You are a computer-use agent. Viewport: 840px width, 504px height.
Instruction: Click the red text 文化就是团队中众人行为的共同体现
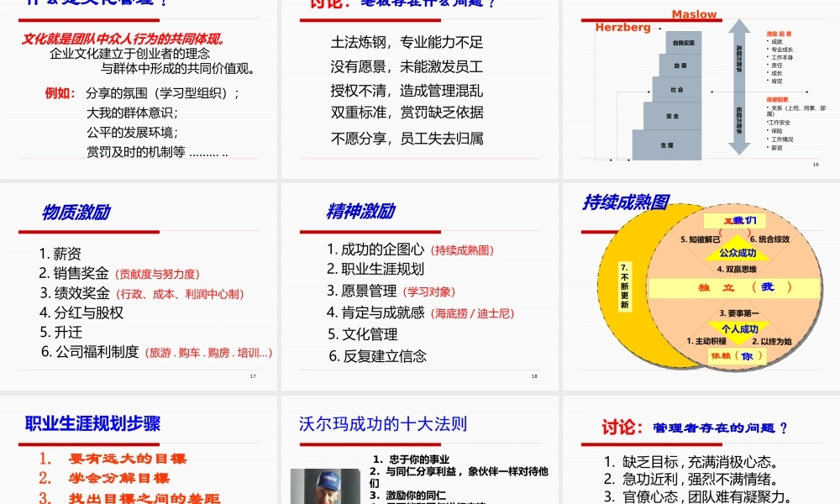123,39
